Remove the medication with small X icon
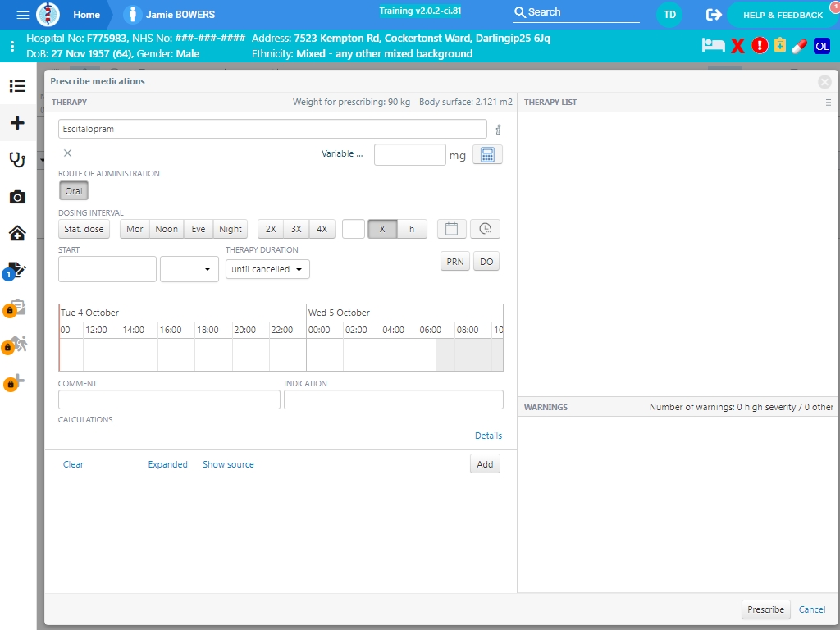840x630 pixels. pyautogui.click(x=67, y=153)
